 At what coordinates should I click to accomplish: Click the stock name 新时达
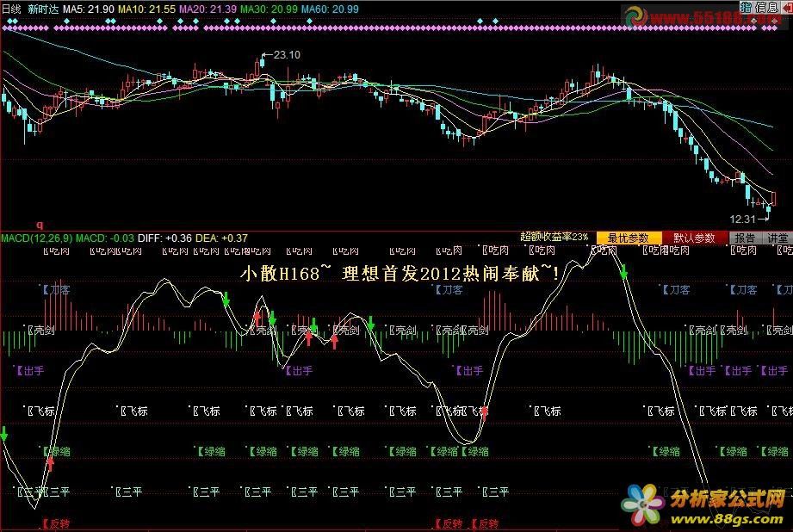click(43, 9)
